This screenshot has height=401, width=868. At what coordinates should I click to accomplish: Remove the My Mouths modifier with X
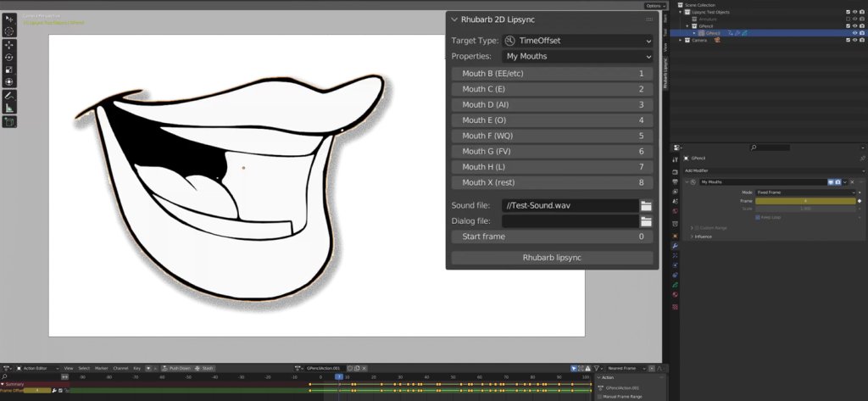852,181
